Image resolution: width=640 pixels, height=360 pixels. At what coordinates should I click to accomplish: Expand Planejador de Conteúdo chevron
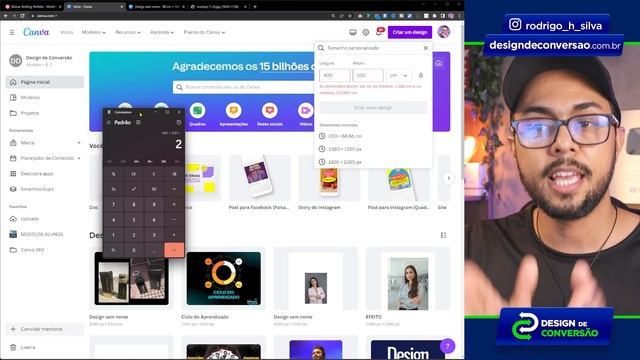tap(78, 158)
